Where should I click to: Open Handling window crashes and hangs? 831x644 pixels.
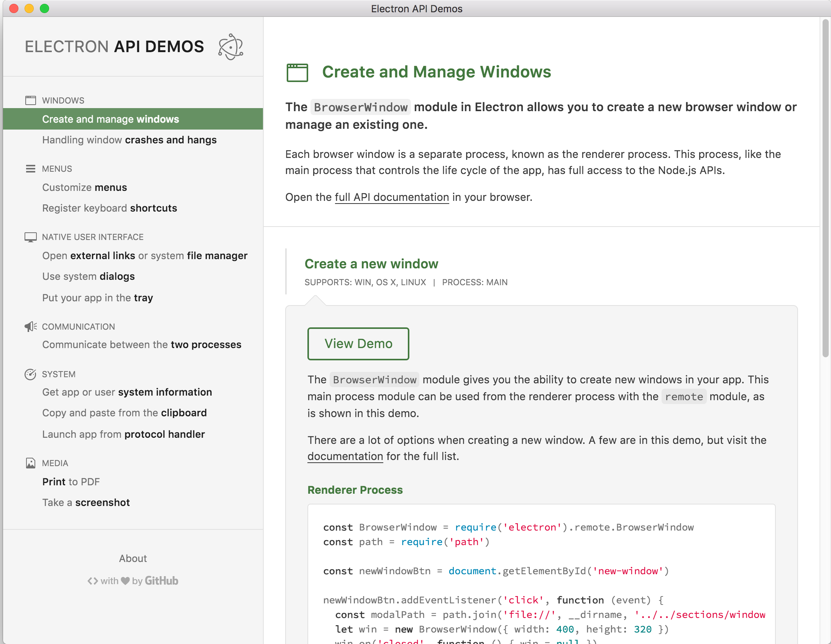click(x=130, y=140)
